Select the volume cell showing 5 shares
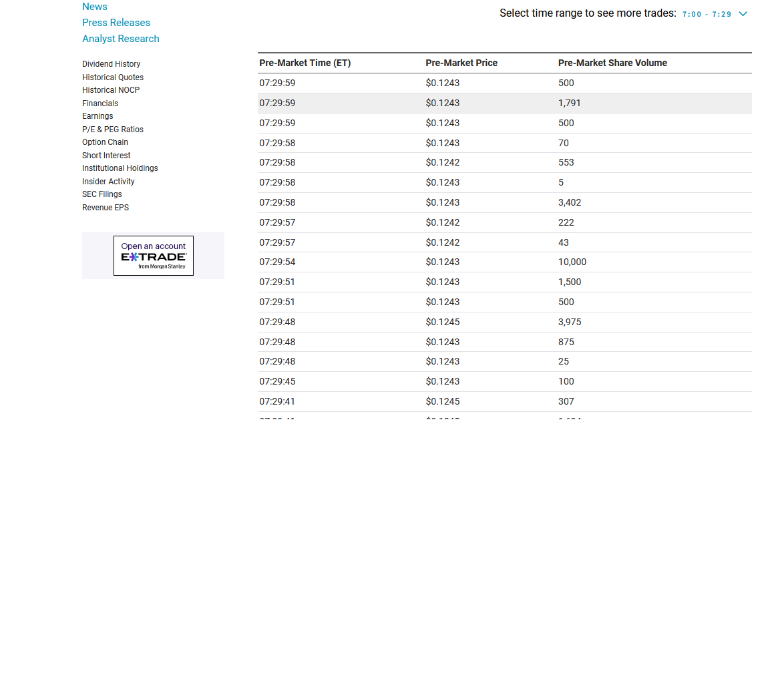This screenshot has width=784, height=673. click(x=561, y=182)
